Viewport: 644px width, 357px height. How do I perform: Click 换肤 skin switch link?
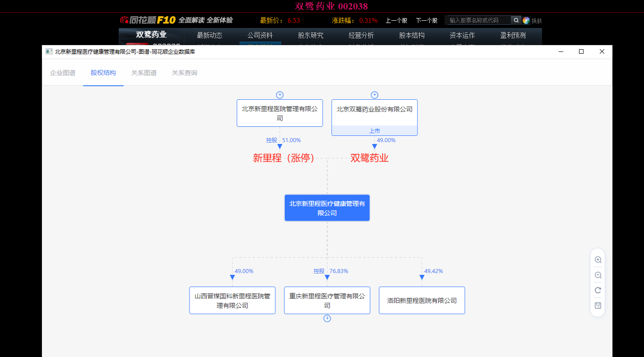pos(537,21)
